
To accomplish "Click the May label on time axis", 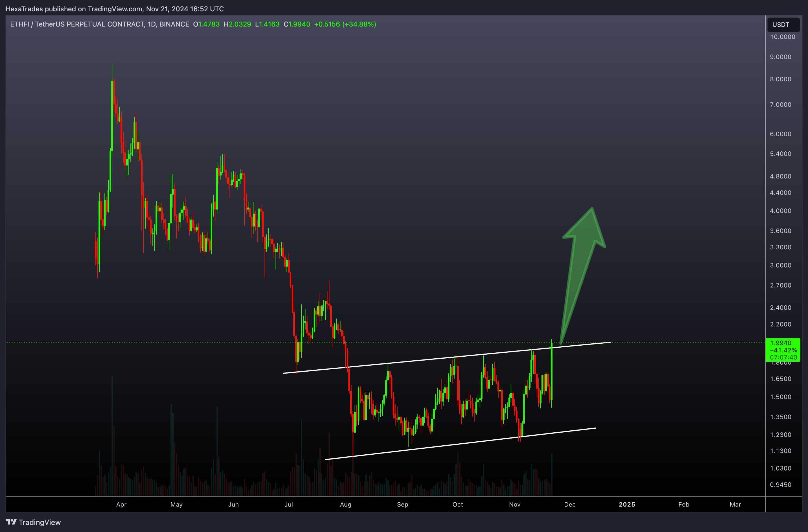I will 176,505.
